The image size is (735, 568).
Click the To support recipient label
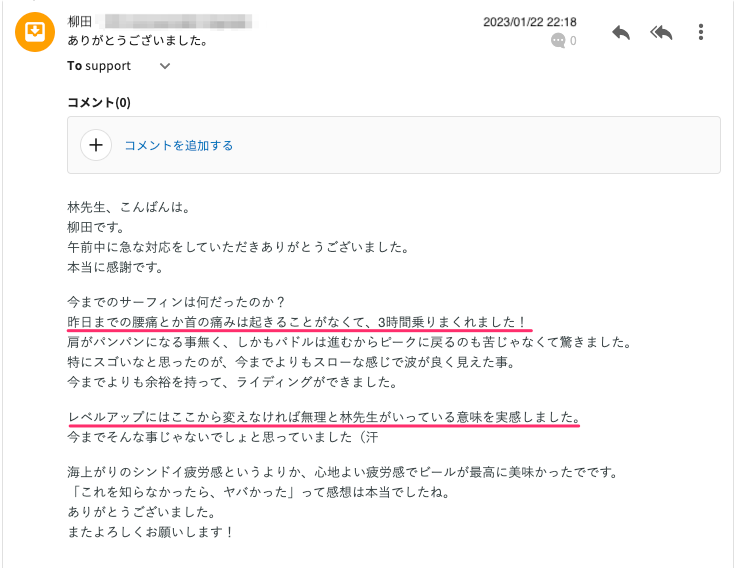pos(99,66)
